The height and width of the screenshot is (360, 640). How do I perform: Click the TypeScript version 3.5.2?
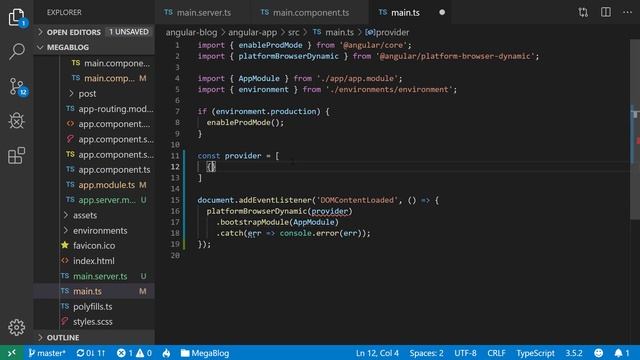point(573,353)
